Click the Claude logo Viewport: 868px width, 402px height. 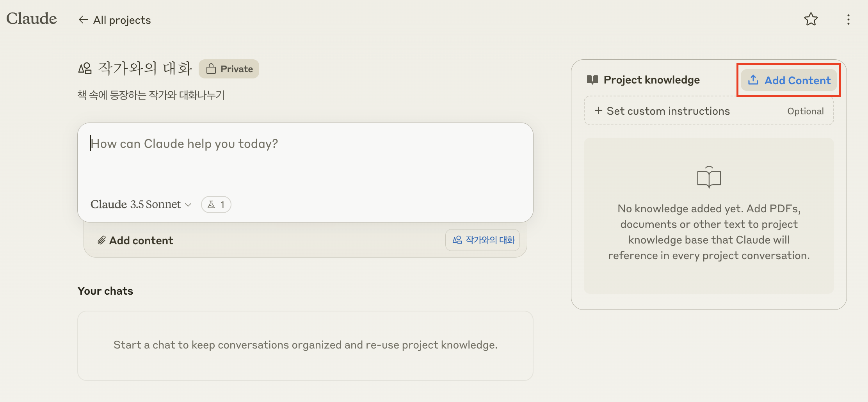(x=32, y=19)
